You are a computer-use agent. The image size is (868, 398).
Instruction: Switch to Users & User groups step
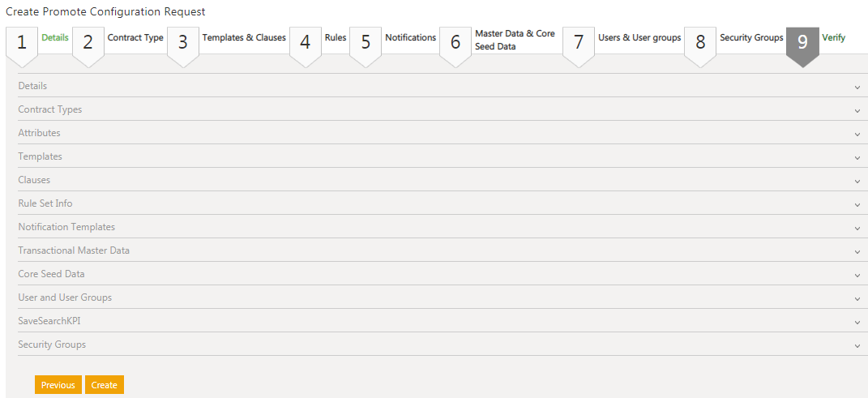(x=639, y=38)
